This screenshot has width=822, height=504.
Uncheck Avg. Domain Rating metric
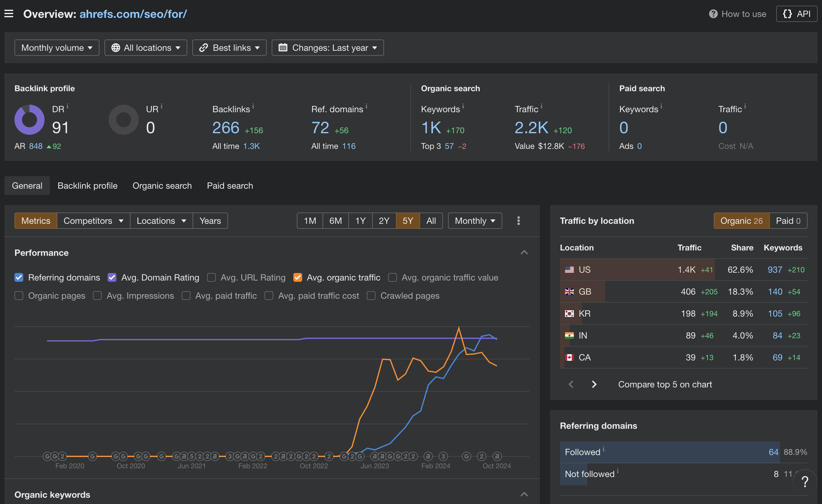coord(112,277)
